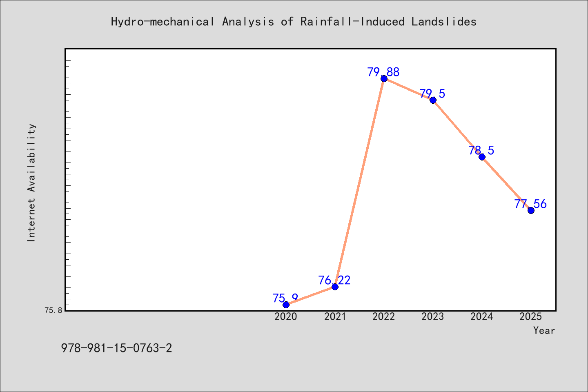This screenshot has height=392, width=588.
Task: Click the 2021 x-axis tick label
Action: pyautogui.click(x=335, y=317)
